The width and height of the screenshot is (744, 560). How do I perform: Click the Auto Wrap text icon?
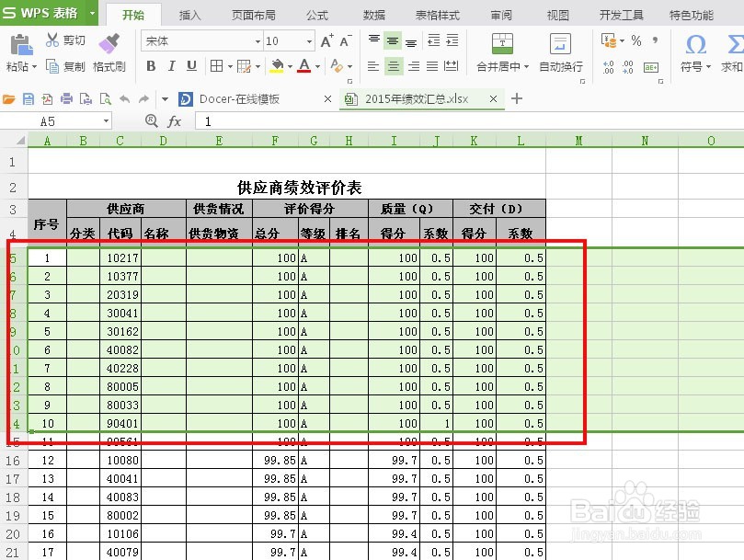[560, 43]
